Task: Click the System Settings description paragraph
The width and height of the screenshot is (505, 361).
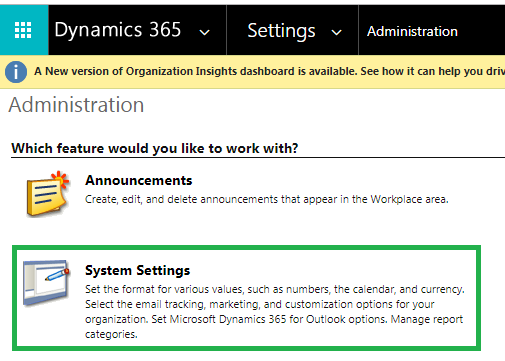Action: pyautogui.click(x=275, y=311)
